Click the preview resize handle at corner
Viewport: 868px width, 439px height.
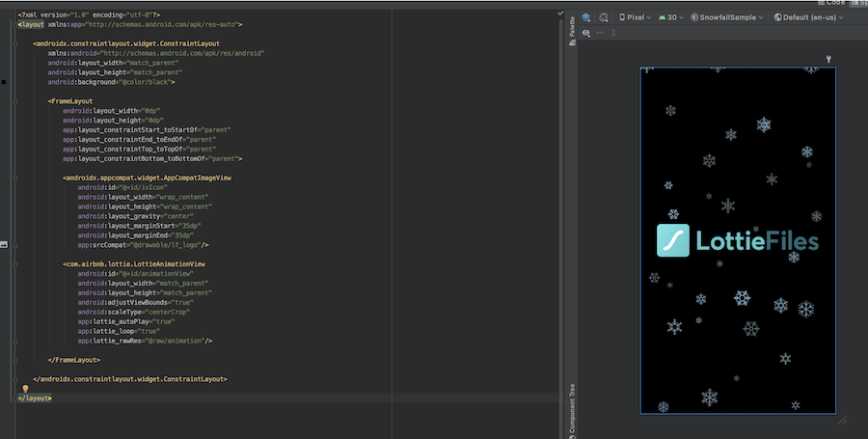[843, 421]
